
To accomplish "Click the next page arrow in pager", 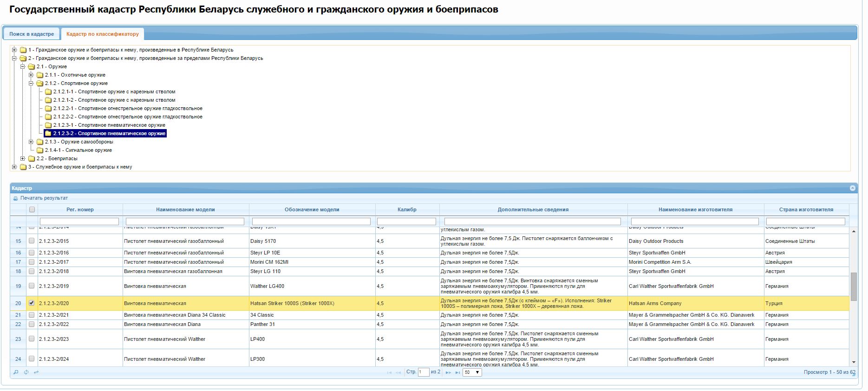I will click(x=448, y=372).
